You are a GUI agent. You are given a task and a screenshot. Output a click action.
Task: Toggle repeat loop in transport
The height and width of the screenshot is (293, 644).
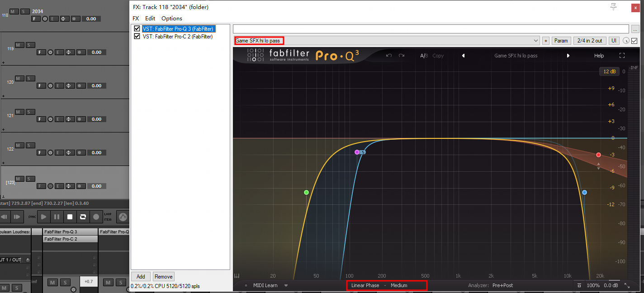click(83, 217)
